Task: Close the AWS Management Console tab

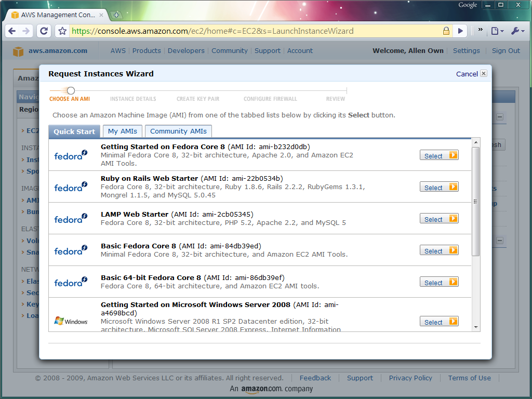Action: point(101,15)
